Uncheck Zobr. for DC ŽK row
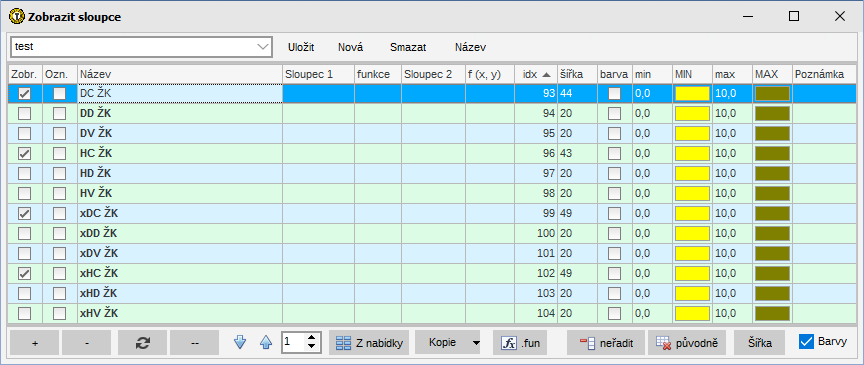 pyautogui.click(x=24, y=94)
